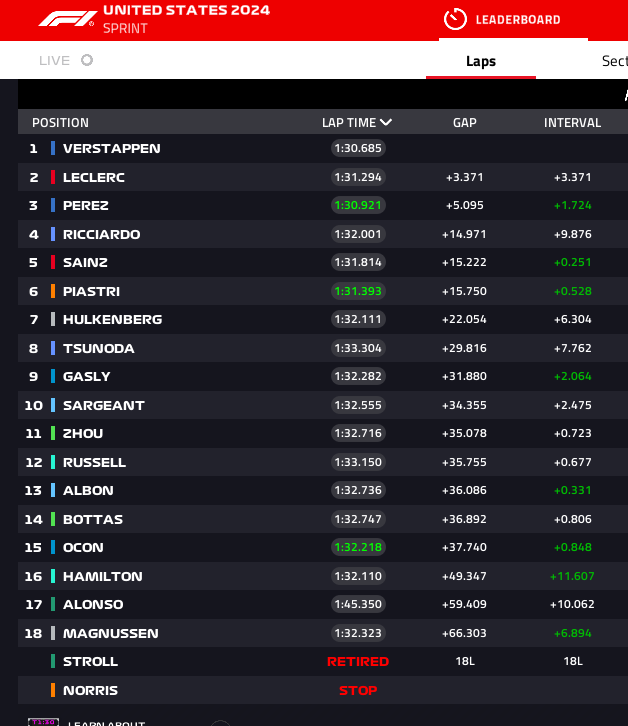Toggle the LIVE indicator
The image size is (628, 726).
tap(87, 60)
